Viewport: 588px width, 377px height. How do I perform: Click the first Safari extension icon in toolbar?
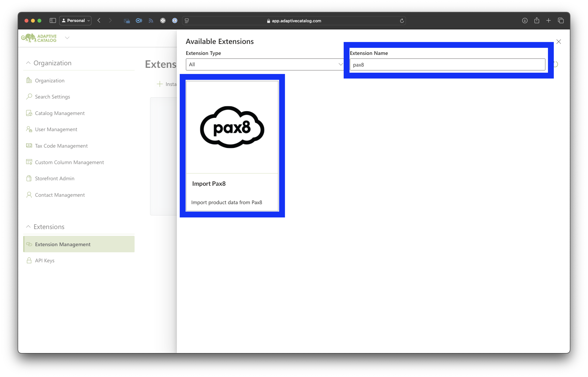tap(127, 21)
